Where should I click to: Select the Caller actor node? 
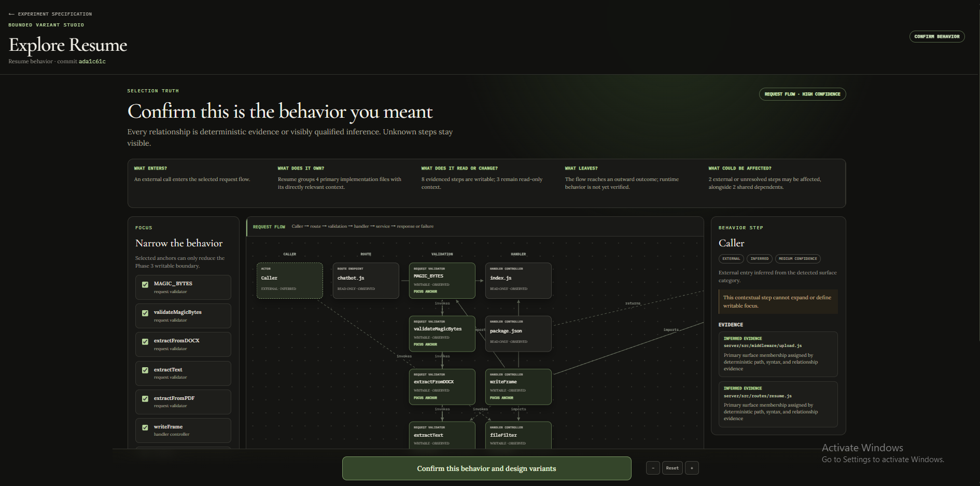290,281
